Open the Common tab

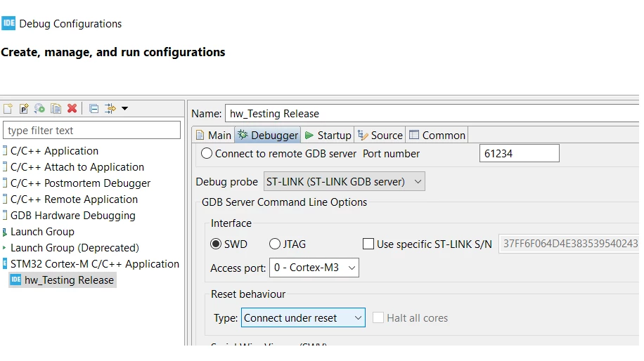pos(437,136)
